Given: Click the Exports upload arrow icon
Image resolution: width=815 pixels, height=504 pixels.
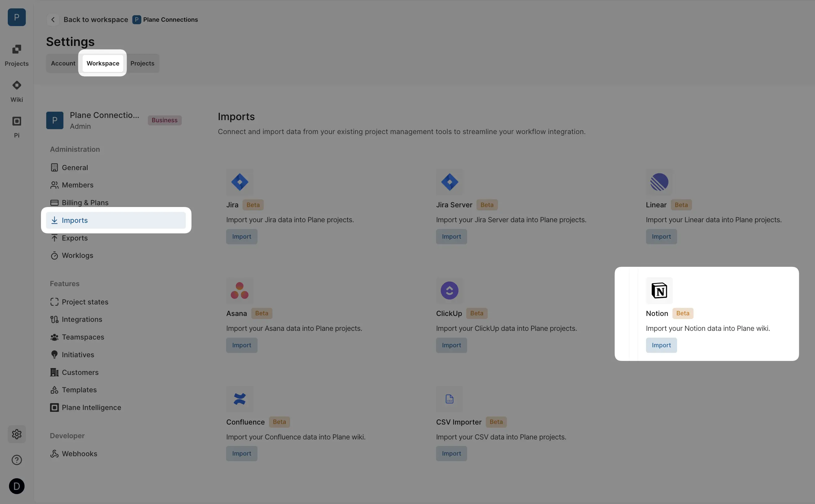Looking at the screenshot, I should tap(54, 238).
